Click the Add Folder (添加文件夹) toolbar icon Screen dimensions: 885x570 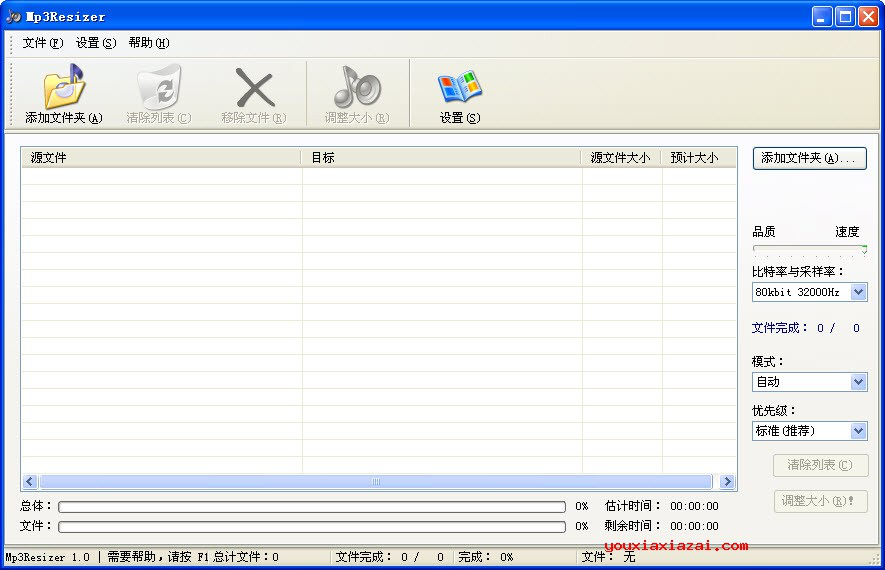click(x=63, y=90)
